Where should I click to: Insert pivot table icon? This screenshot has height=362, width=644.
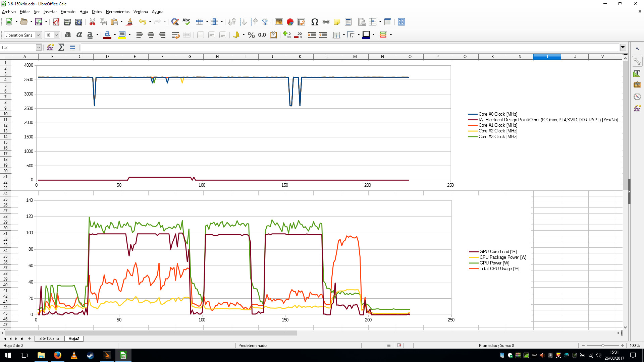pyautogui.click(x=301, y=22)
